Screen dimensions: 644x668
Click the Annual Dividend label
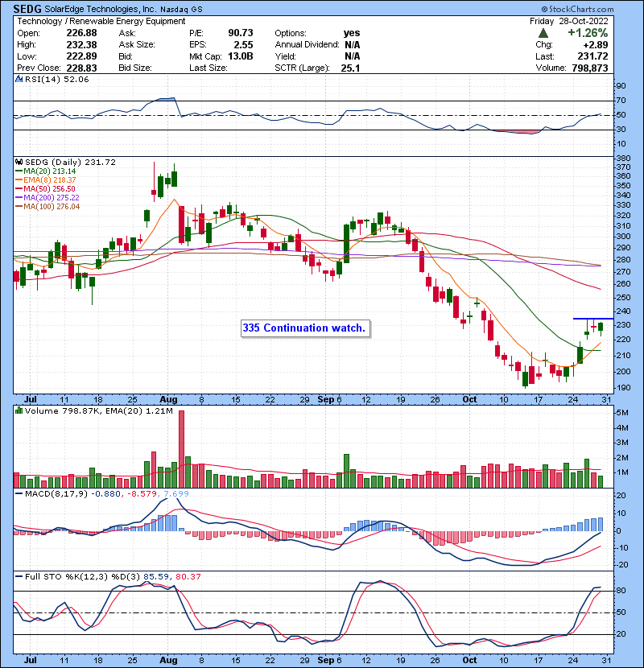pyautogui.click(x=307, y=45)
